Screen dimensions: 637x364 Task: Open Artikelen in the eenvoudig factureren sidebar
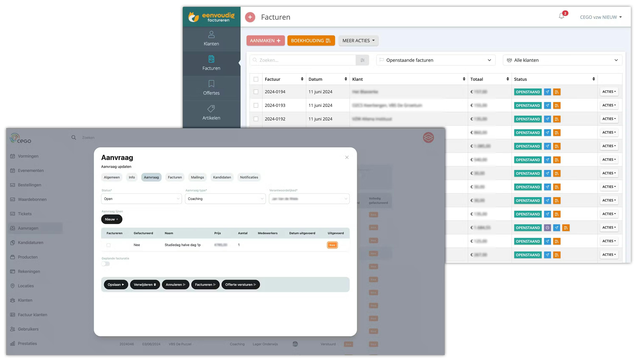(211, 113)
